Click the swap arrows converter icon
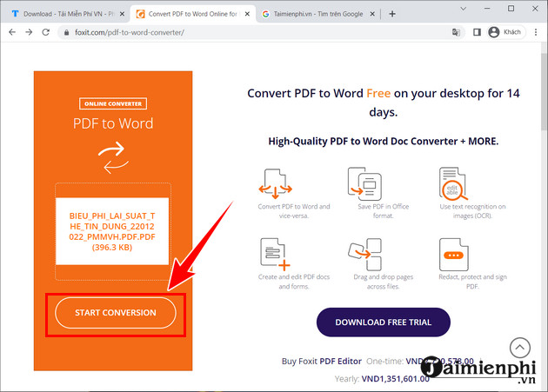Screen dimensions: 548x392 click(113, 157)
